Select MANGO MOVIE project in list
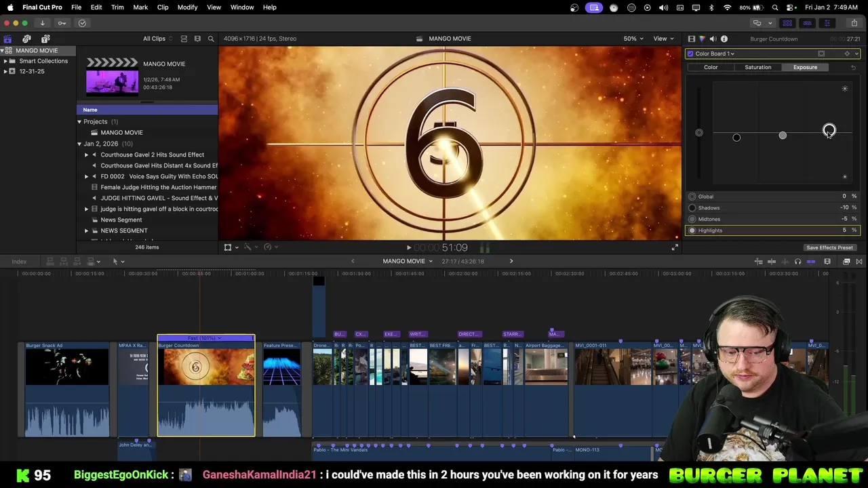Image resolution: width=868 pixels, height=488 pixels. click(x=121, y=133)
